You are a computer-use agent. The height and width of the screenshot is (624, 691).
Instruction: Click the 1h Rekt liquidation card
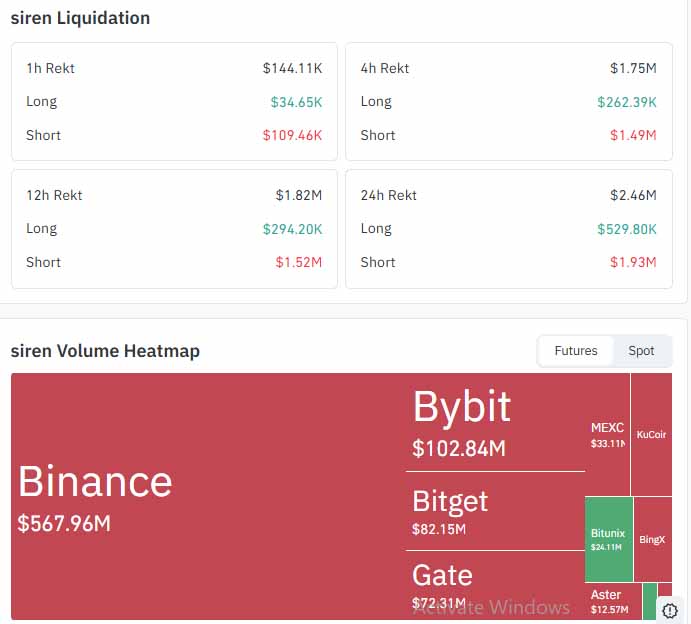click(x=174, y=101)
